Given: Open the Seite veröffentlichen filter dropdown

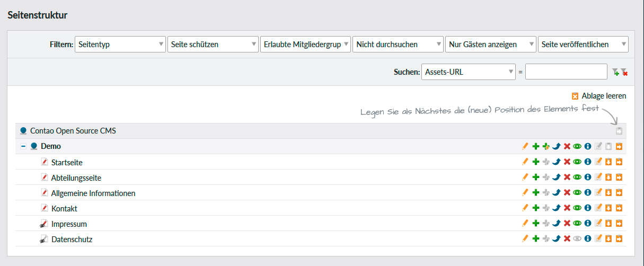Looking at the screenshot, I should [583, 45].
